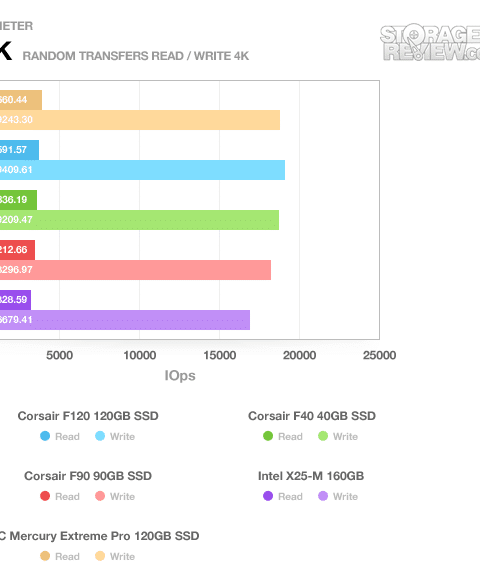Click the light-blue write bar ending 409.61
480x580 pixels.
[x=142, y=170]
